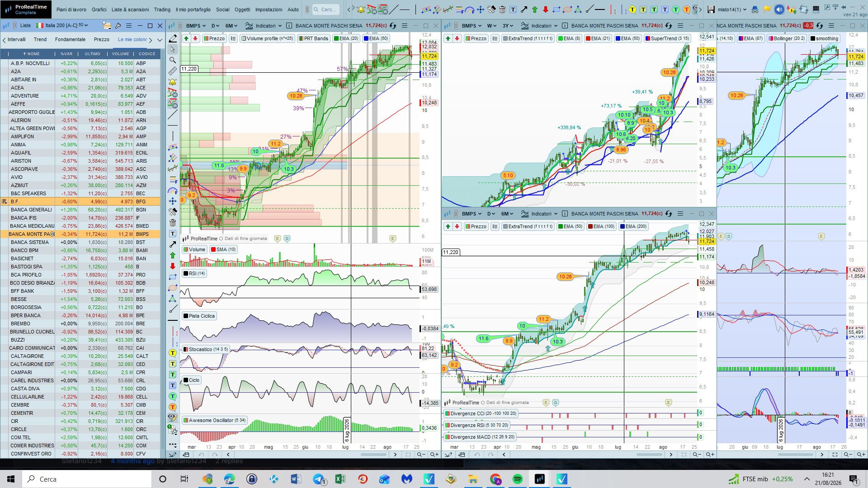
Task: Open the Liste & scansioni menu
Action: (x=130, y=9)
